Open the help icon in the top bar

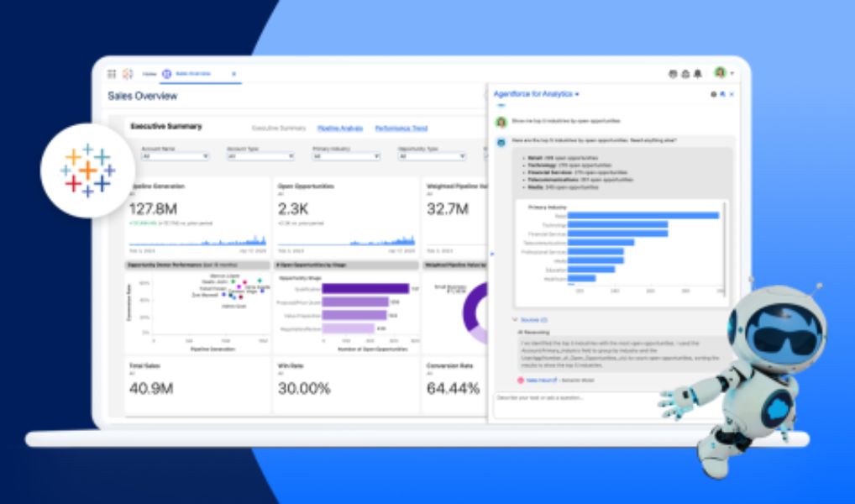pos(673,74)
